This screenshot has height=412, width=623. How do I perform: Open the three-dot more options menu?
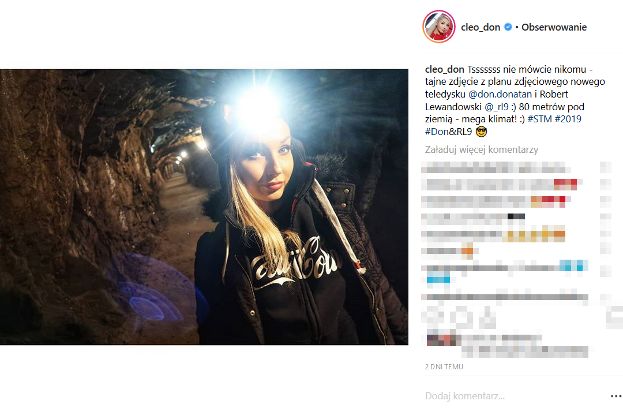pyautogui.click(x=616, y=396)
